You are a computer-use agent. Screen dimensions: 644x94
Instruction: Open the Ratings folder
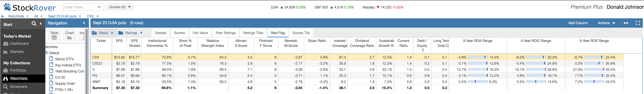pos(128,33)
